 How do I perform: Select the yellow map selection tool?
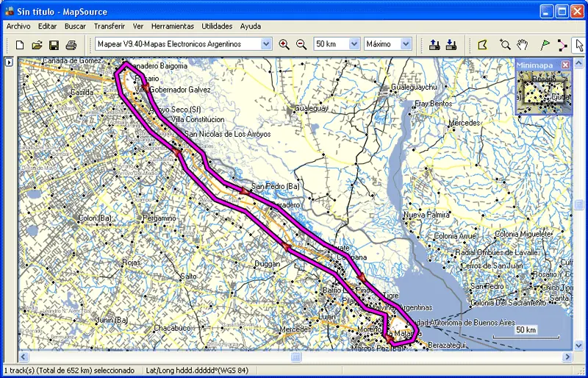click(x=482, y=45)
